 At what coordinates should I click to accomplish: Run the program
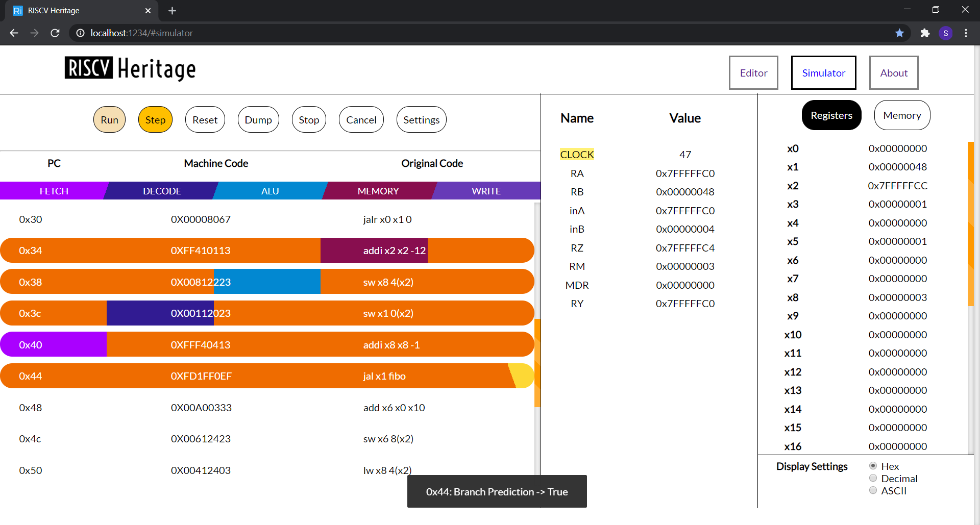(109, 119)
